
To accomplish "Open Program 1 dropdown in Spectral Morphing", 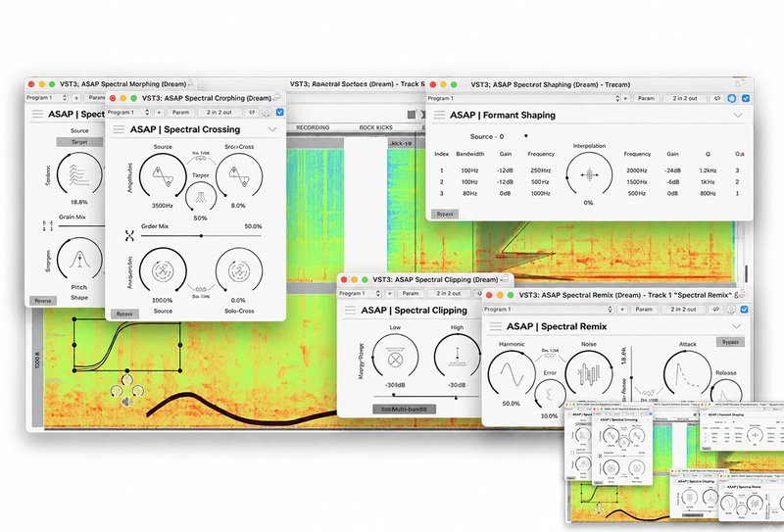I will pos(46,98).
